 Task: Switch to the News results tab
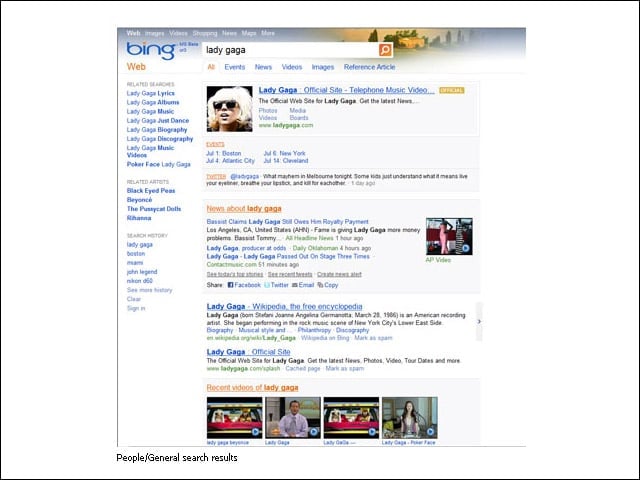click(x=263, y=67)
